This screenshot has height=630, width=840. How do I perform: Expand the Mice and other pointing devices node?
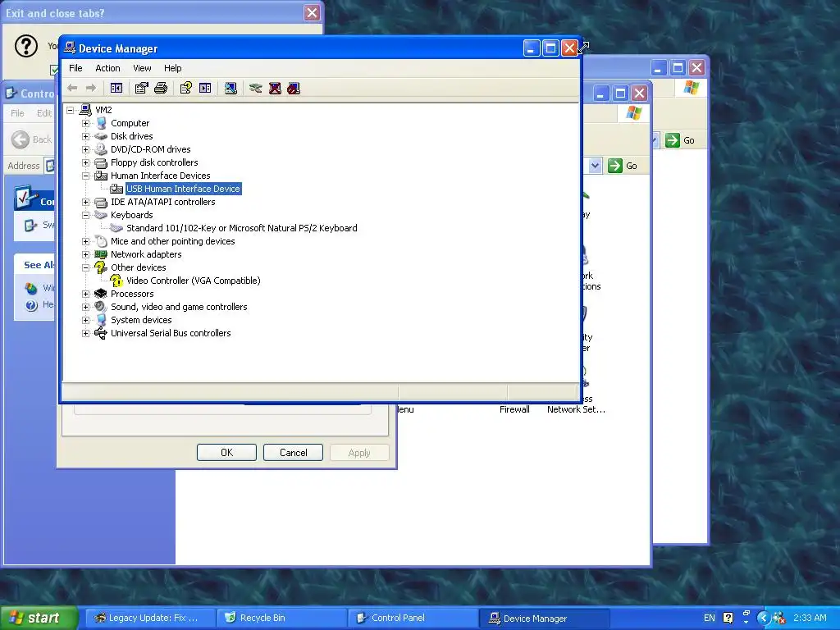pos(85,241)
